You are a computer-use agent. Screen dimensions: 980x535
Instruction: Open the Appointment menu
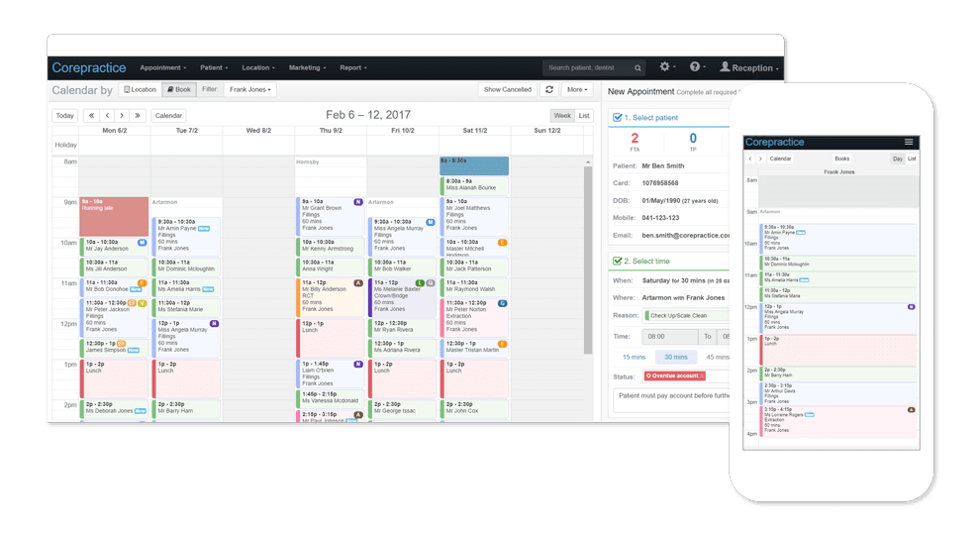click(163, 67)
